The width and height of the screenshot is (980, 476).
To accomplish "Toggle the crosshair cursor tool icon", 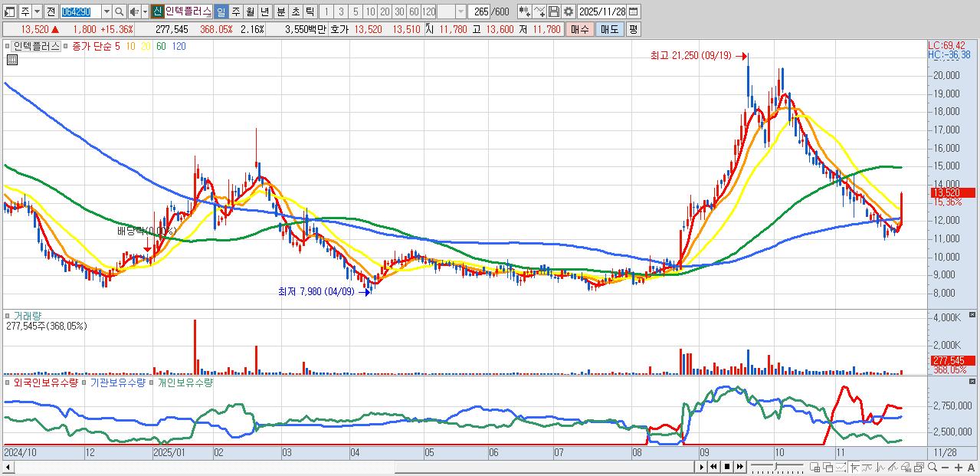I will pyautogui.click(x=855, y=467).
